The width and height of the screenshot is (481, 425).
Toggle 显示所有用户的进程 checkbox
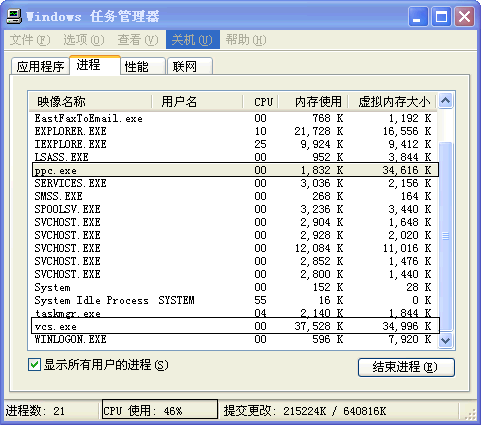tap(34, 365)
